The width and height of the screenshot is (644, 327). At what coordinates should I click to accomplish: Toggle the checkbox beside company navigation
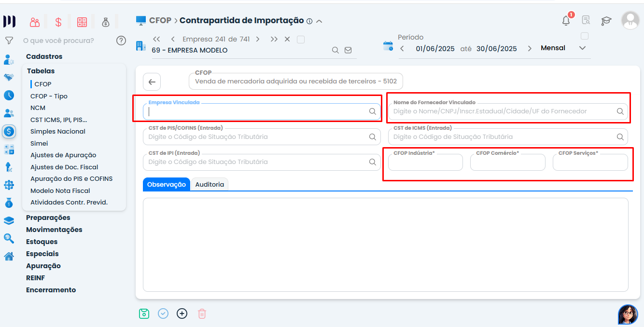(301, 40)
